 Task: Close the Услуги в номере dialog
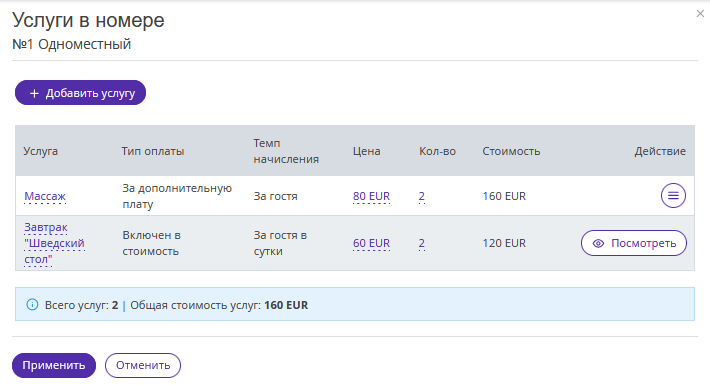tap(700, 14)
